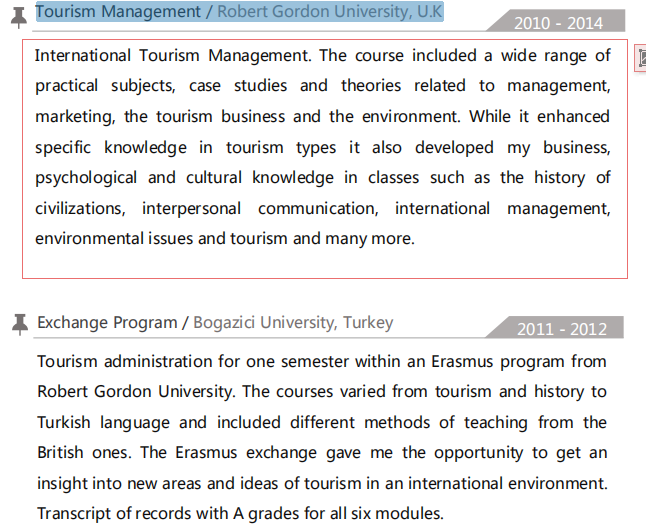Select the 2011 - 2012 date badge
Screen dimensions: 646x532
point(561,329)
